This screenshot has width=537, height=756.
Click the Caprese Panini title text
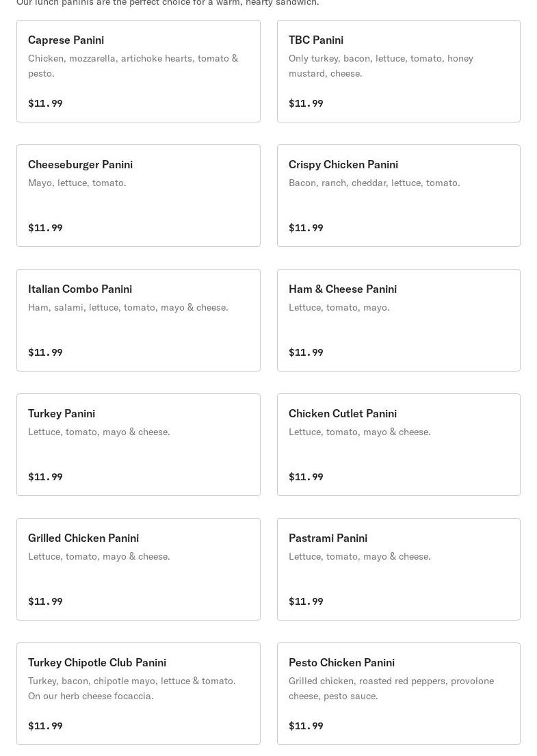[66, 40]
